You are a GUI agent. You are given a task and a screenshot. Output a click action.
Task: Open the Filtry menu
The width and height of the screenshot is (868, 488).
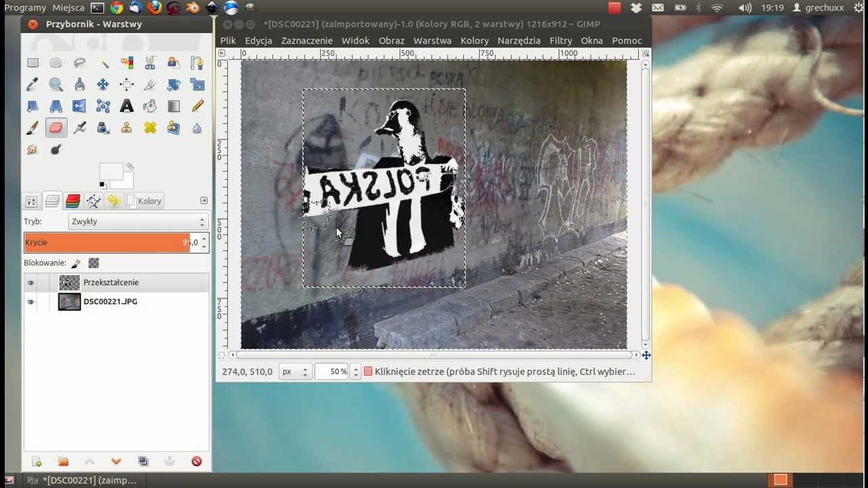coord(561,41)
